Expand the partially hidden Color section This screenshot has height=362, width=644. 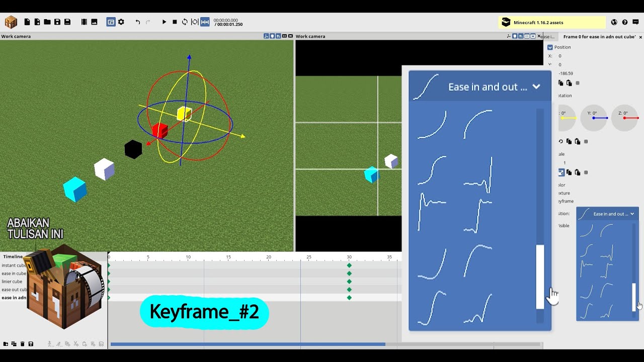(x=561, y=185)
